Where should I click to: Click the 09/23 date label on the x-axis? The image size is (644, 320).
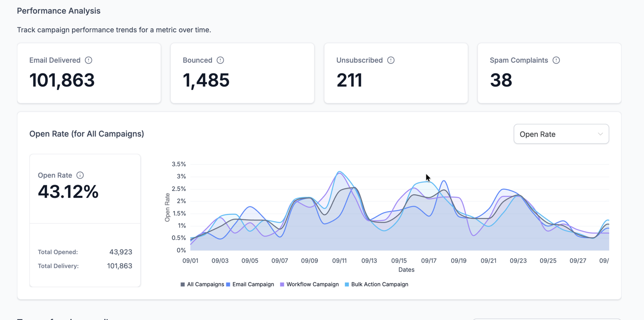tap(518, 261)
